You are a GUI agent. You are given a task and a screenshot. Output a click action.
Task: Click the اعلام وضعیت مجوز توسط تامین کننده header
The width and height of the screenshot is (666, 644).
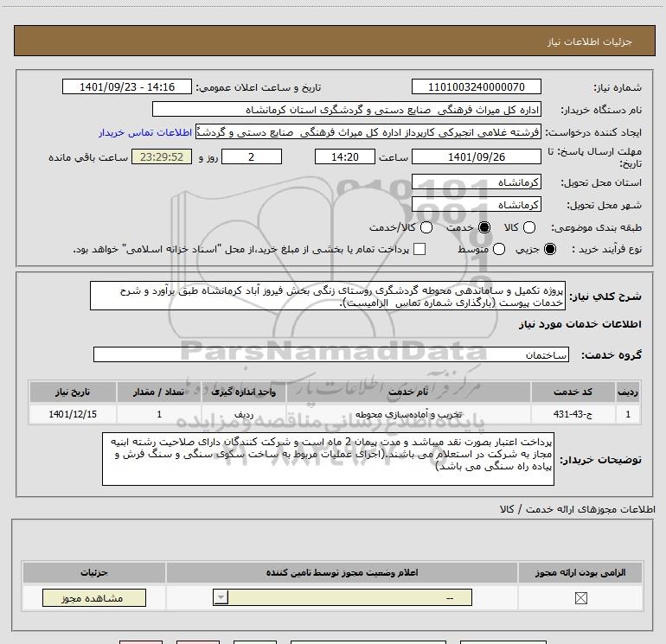pyautogui.click(x=342, y=572)
